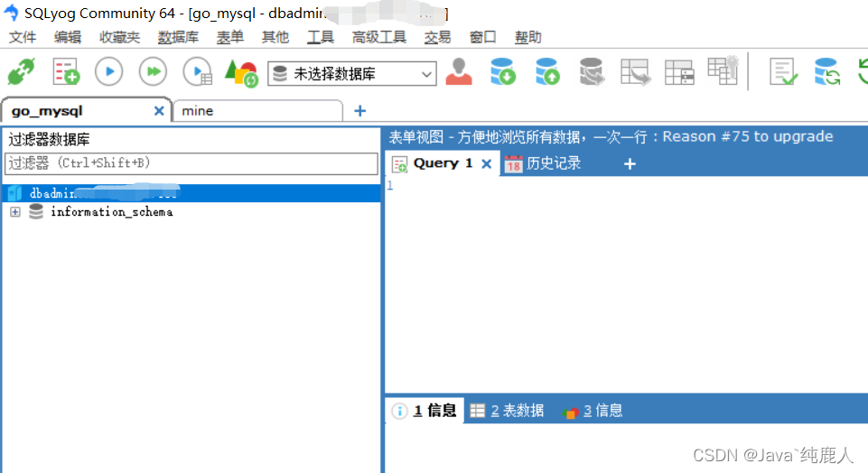Open the 帮助 menu
Viewport: 868px width, 473px height.
(x=527, y=37)
